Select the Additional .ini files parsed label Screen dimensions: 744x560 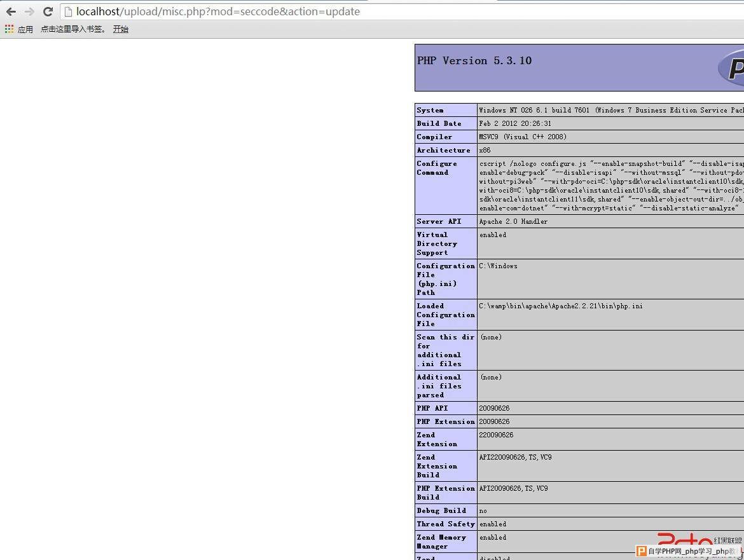coord(439,386)
